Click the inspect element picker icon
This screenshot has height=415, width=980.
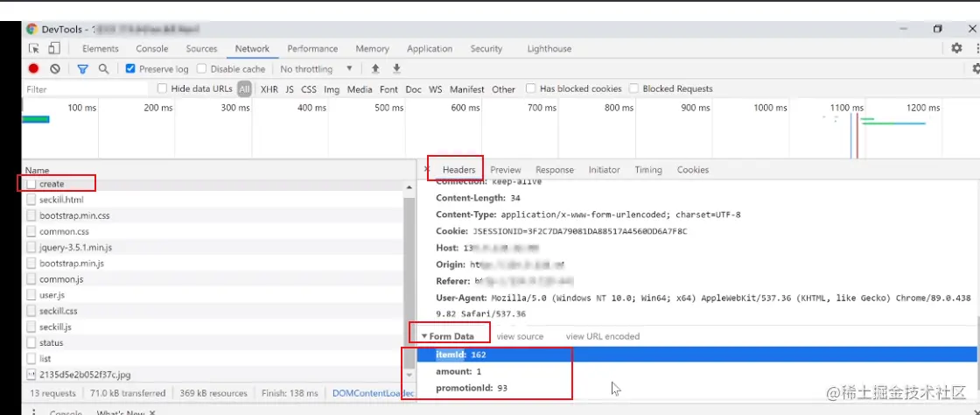(x=34, y=48)
